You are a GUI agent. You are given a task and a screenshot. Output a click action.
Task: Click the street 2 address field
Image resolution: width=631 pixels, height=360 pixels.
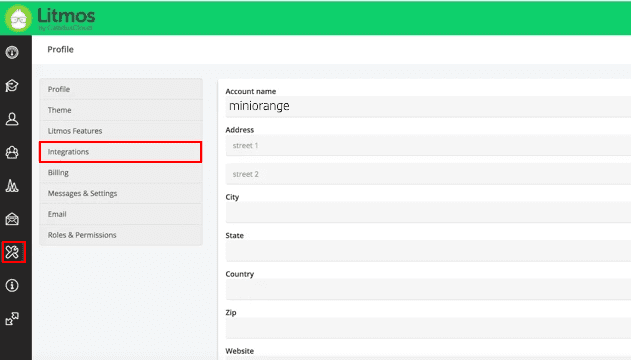click(x=428, y=174)
